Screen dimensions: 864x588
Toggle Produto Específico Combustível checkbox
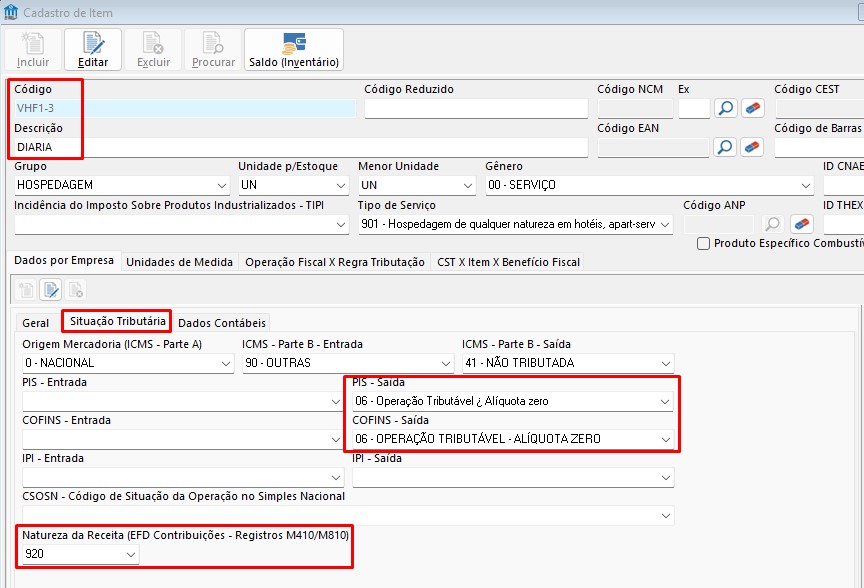703,244
